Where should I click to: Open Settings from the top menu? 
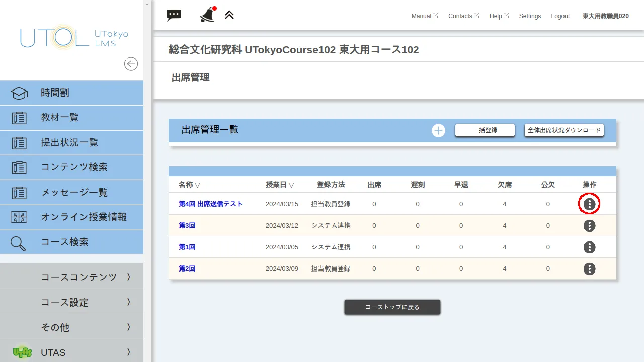[x=530, y=16]
